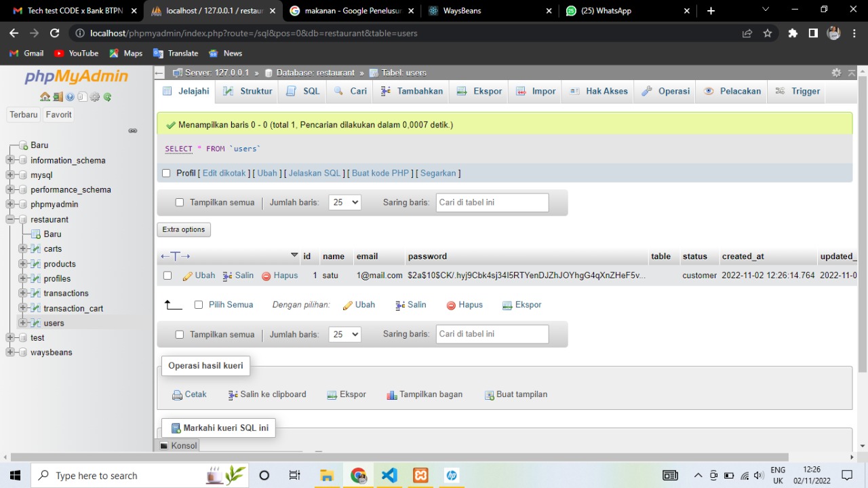The height and width of the screenshot is (488, 868).
Task: Click the Terbaru button in sidebar
Action: [24, 115]
